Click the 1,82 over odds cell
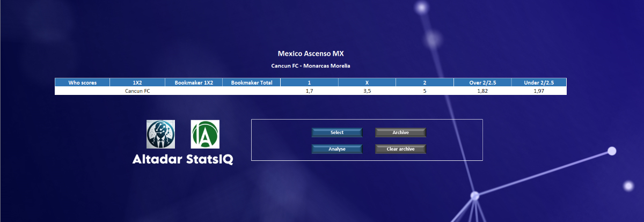The image size is (644, 222). pyautogui.click(x=482, y=91)
